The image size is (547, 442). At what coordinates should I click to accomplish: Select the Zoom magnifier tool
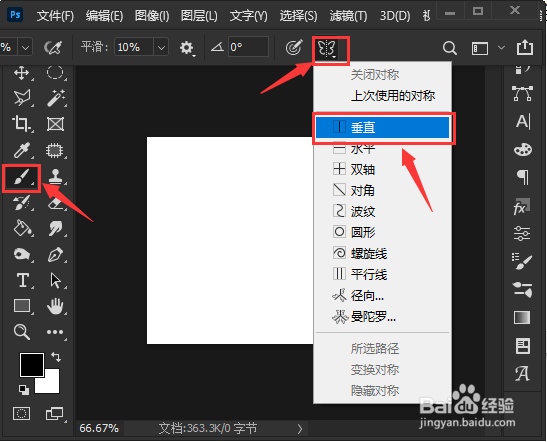pyautogui.click(x=22, y=332)
